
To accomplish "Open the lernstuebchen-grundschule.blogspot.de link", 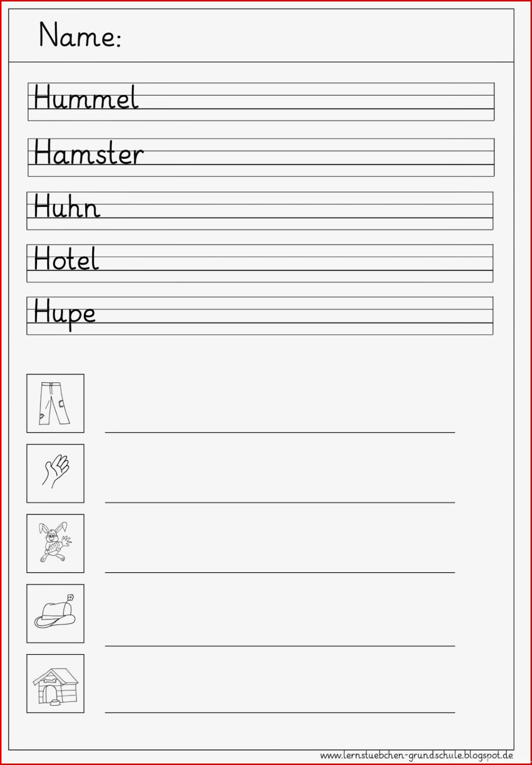I will [x=417, y=755].
